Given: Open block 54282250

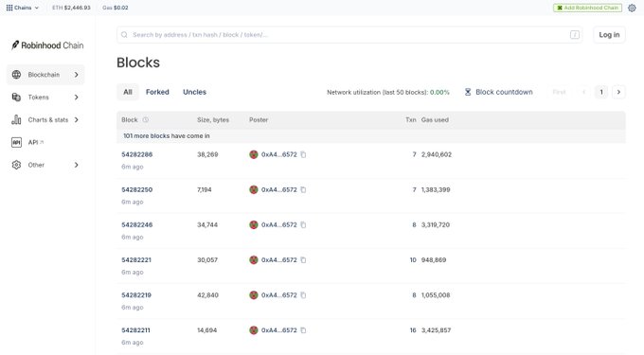Looking at the screenshot, I should [x=136, y=189].
